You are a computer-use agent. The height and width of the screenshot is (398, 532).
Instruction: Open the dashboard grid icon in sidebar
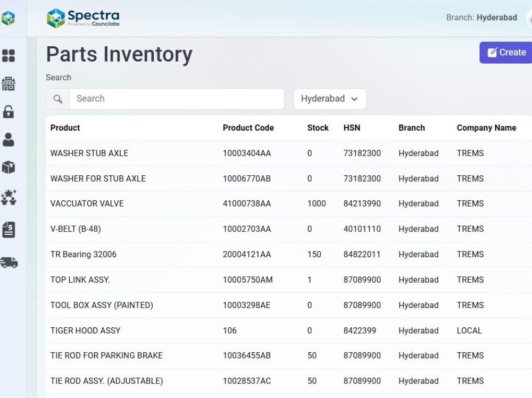[9, 56]
